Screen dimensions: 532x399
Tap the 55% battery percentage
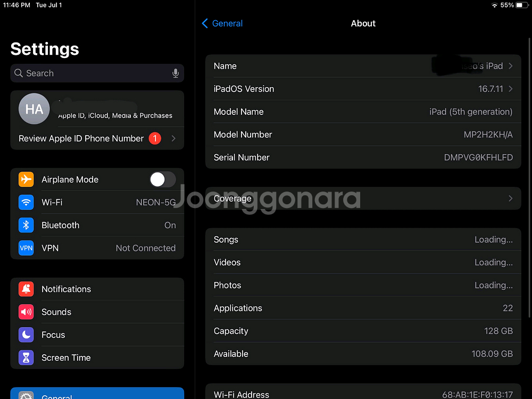coord(507,5)
